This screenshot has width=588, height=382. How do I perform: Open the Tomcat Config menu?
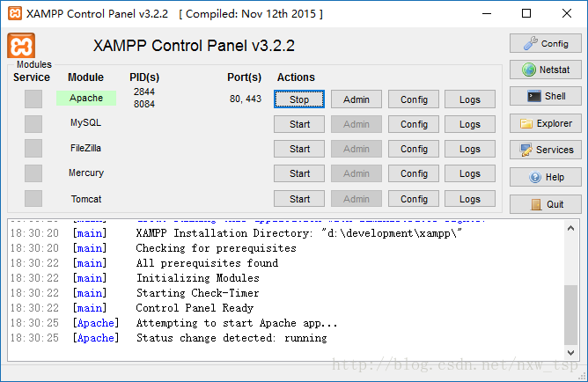pyautogui.click(x=414, y=199)
